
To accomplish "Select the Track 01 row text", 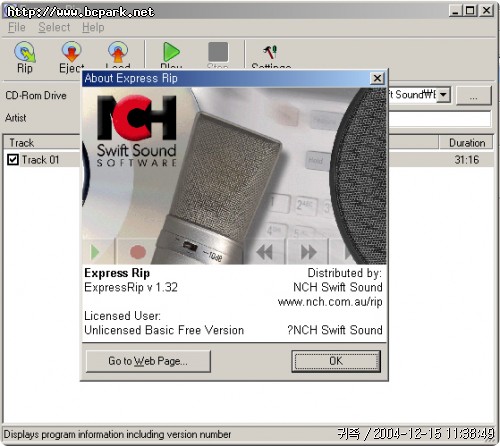I will tap(40, 160).
